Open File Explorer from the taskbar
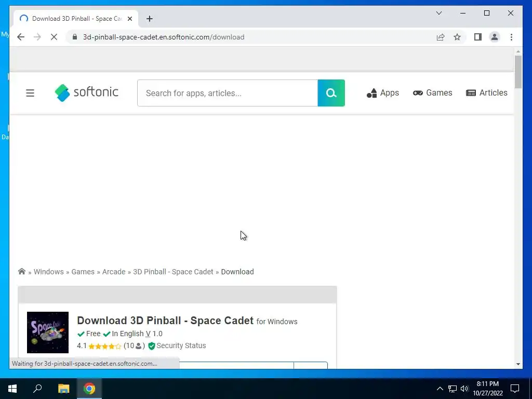This screenshot has height=399, width=532. (63, 389)
